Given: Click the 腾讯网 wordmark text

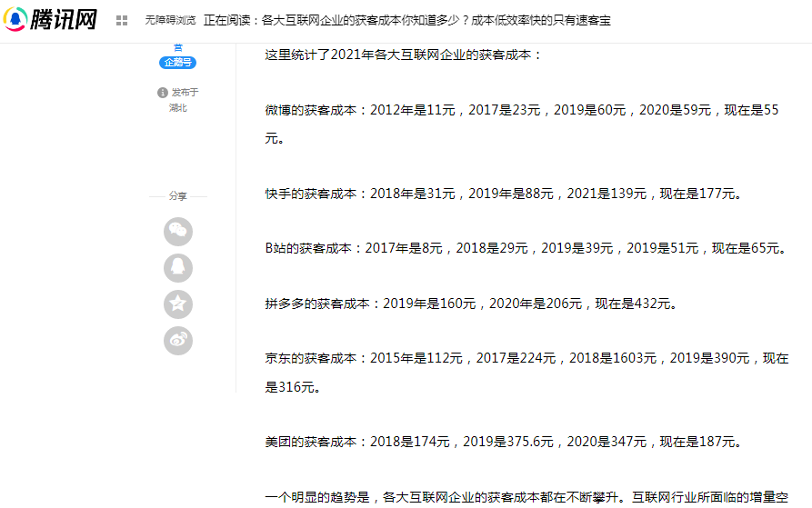Looking at the screenshot, I should [x=63, y=20].
